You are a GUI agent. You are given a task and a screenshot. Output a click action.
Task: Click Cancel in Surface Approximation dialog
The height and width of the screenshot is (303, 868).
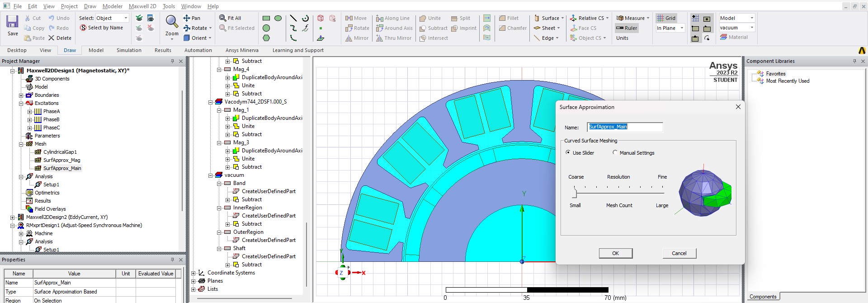pyautogui.click(x=679, y=253)
